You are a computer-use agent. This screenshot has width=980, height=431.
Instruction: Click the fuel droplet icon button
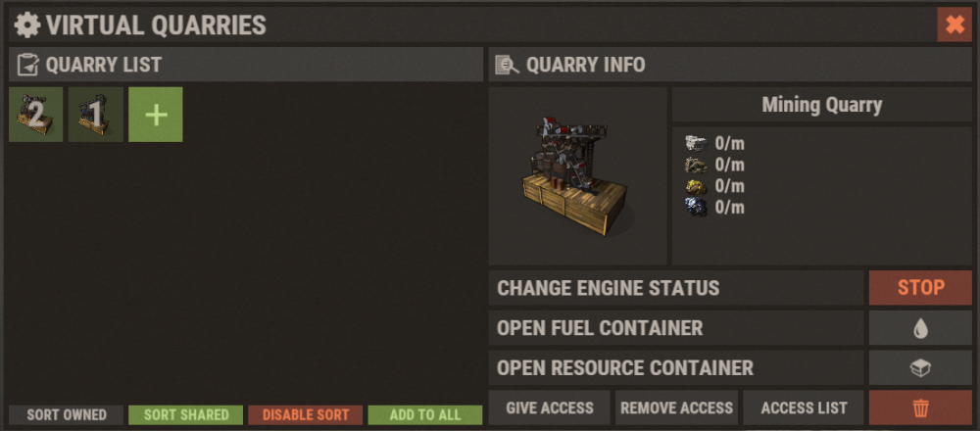tap(920, 328)
